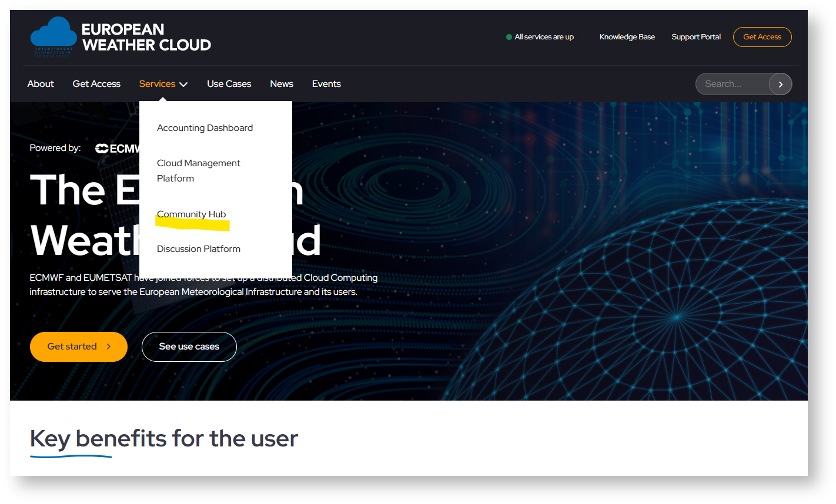The image size is (836, 504).
Task: Open the Events page
Action: 326,84
